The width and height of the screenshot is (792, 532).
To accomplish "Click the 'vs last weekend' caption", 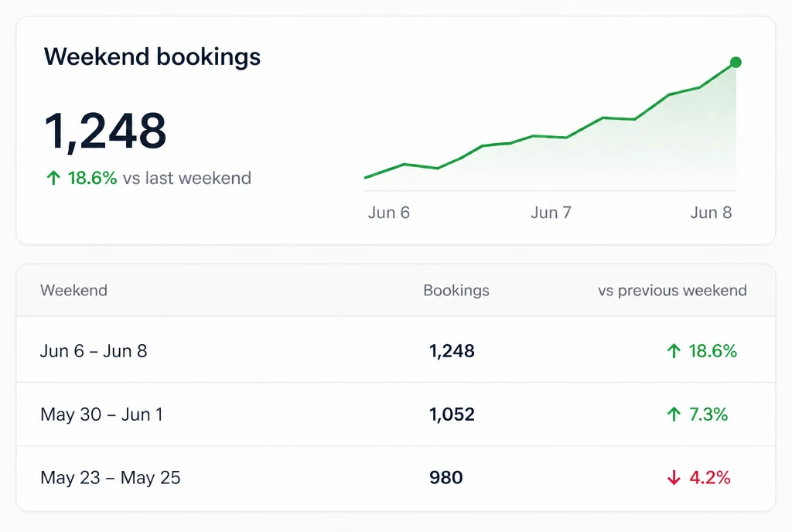I will pyautogui.click(x=187, y=178).
